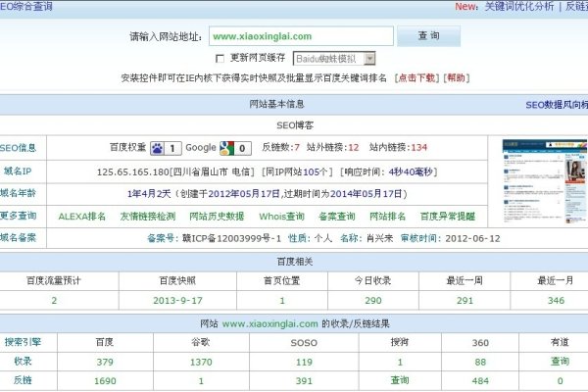The height and width of the screenshot is (392, 588).
Task: Click the 搜狗 反链 查询 link
Action: (x=400, y=380)
